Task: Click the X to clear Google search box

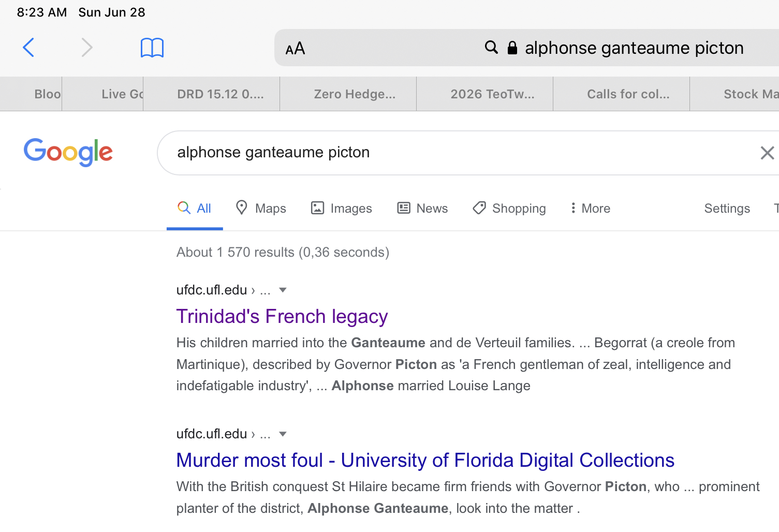Action: coord(767,153)
